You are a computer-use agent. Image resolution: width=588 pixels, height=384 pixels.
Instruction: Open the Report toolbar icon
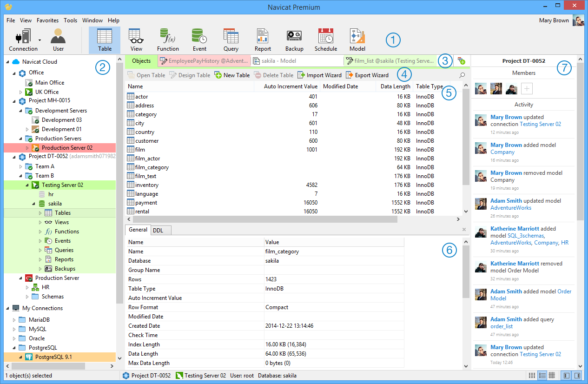point(263,40)
